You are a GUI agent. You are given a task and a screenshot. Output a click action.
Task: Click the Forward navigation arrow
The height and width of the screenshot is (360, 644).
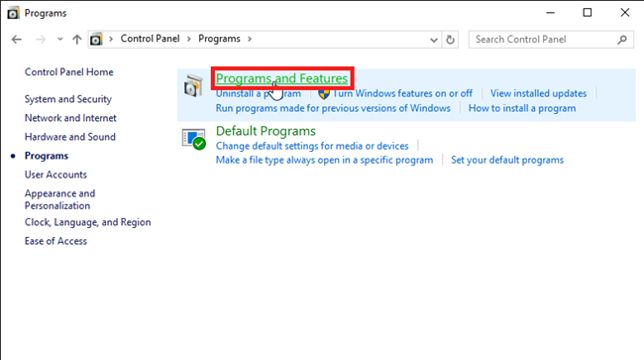tap(41, 40)
